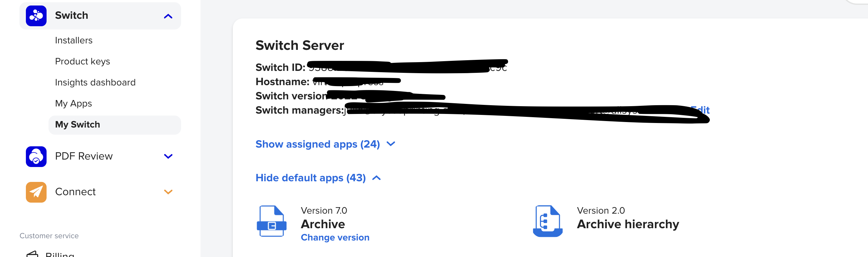
Task: Click the Hostname label
Action: tap(282, 82)
